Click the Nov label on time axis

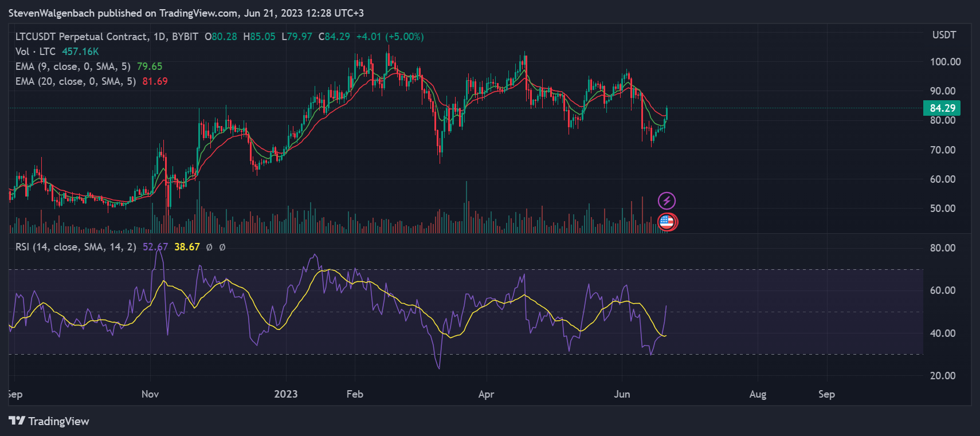[x=150, y=394]
